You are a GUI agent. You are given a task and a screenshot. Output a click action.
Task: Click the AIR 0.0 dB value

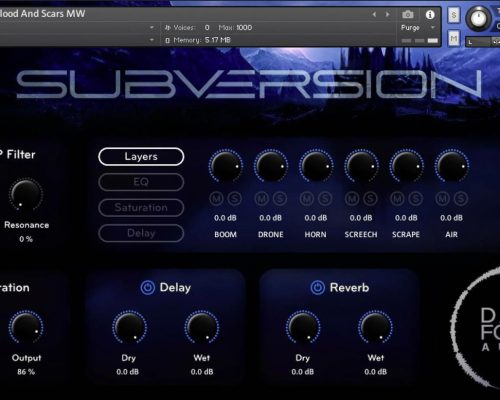coord(451,218)
